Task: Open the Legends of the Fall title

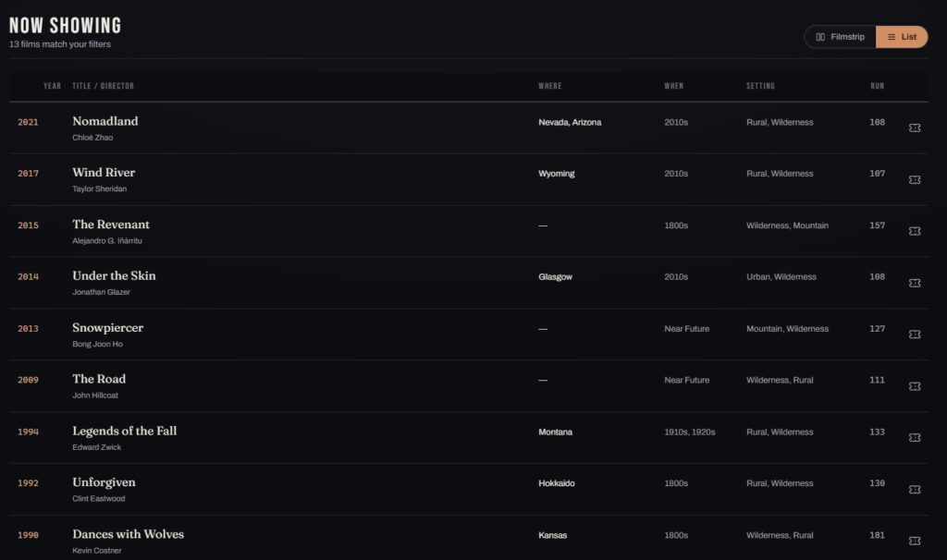Action: click(x=125, y=431)
